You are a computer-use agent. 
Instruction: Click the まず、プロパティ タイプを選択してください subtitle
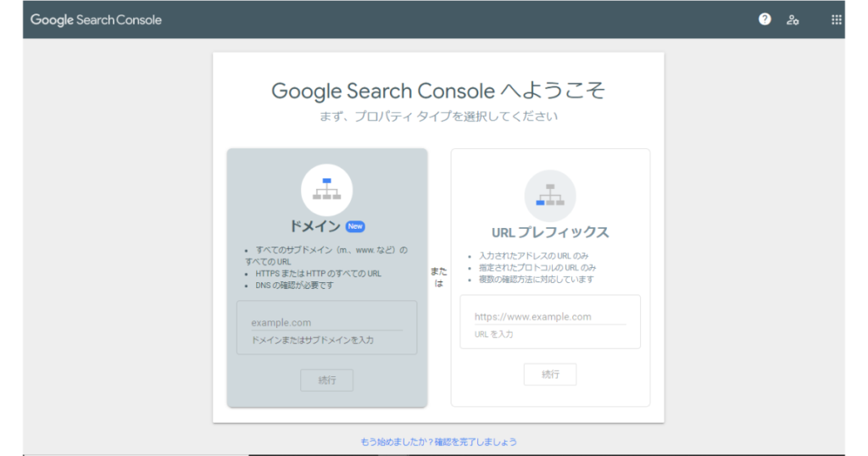(438, 116)
